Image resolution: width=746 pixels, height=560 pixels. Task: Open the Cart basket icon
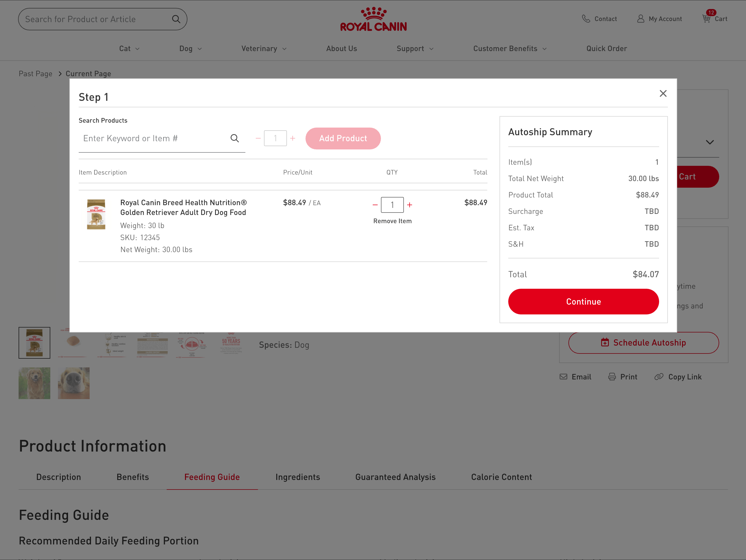(706, 19)
